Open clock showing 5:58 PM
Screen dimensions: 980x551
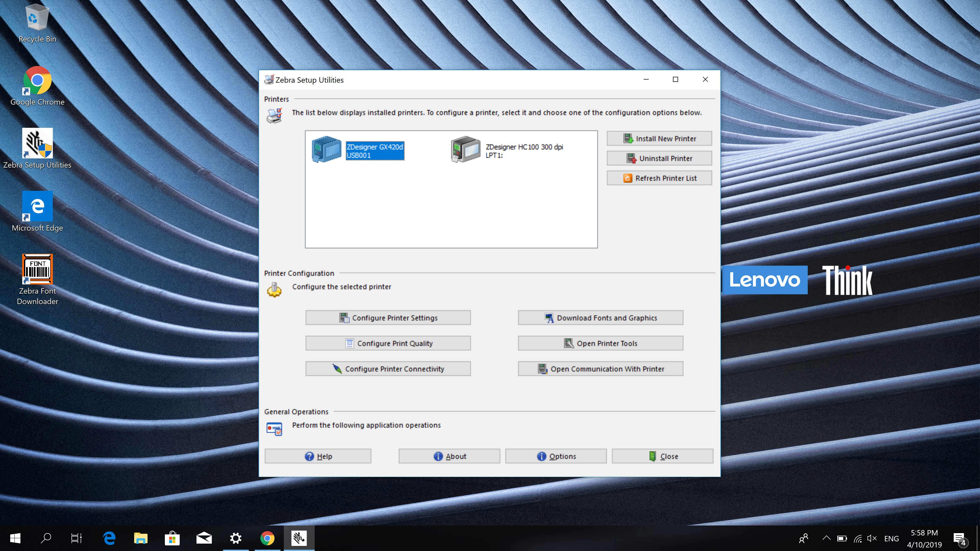[x=924, y=539]
